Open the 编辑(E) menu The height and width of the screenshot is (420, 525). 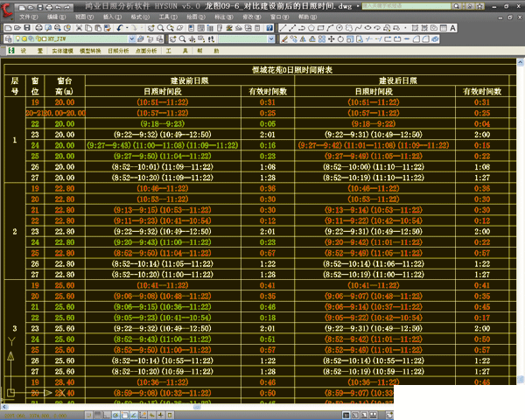coord(56,17)
